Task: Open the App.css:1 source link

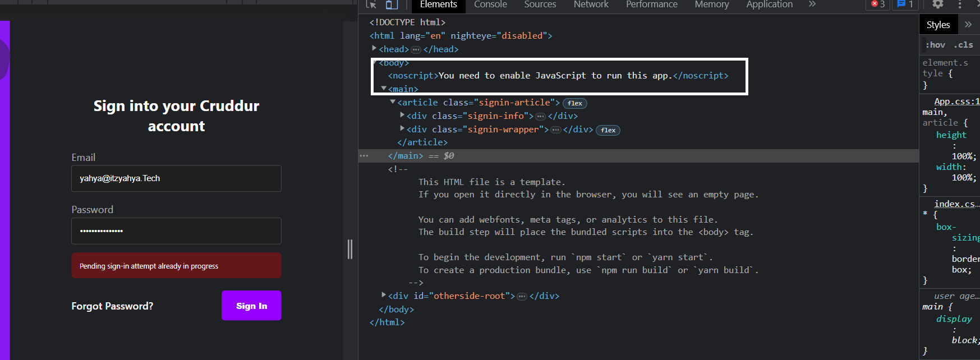Action: pyautogui.click(x=957, y=101)
